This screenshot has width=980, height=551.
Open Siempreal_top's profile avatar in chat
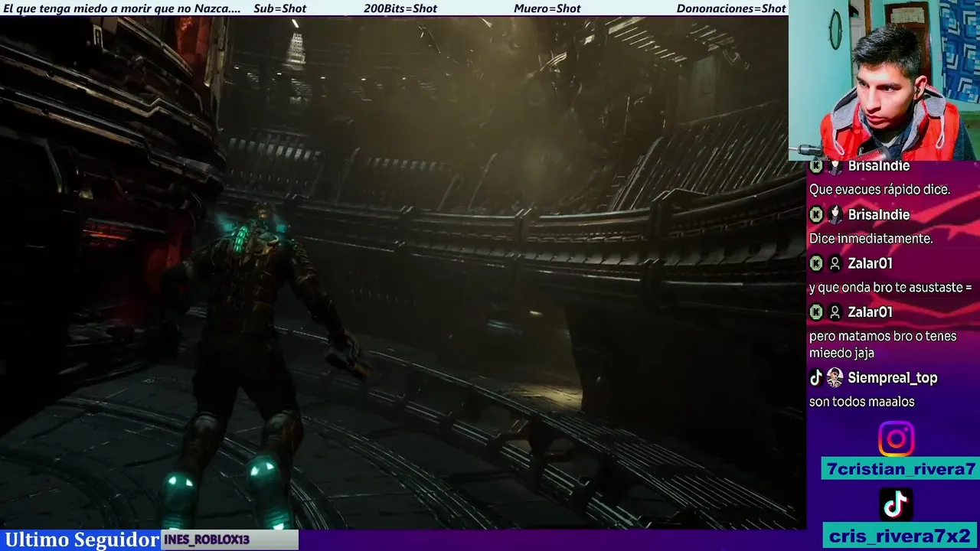(835, 377)
